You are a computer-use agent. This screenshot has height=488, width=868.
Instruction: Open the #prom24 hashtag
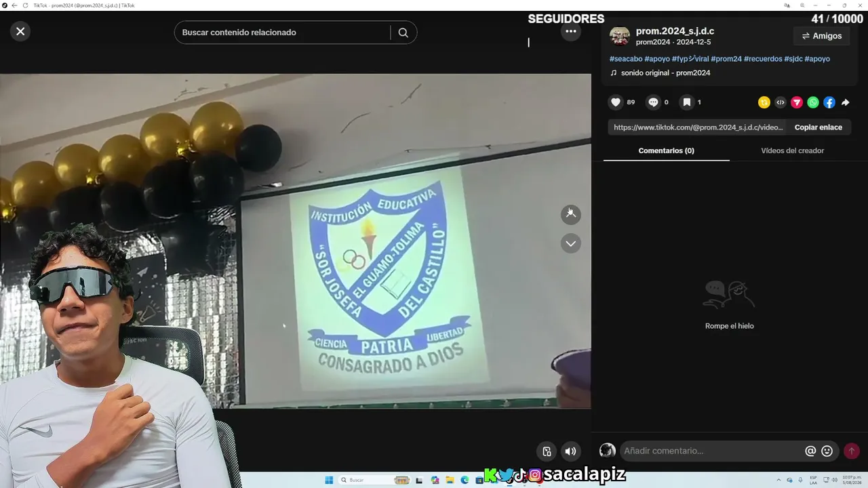point(726,59)
